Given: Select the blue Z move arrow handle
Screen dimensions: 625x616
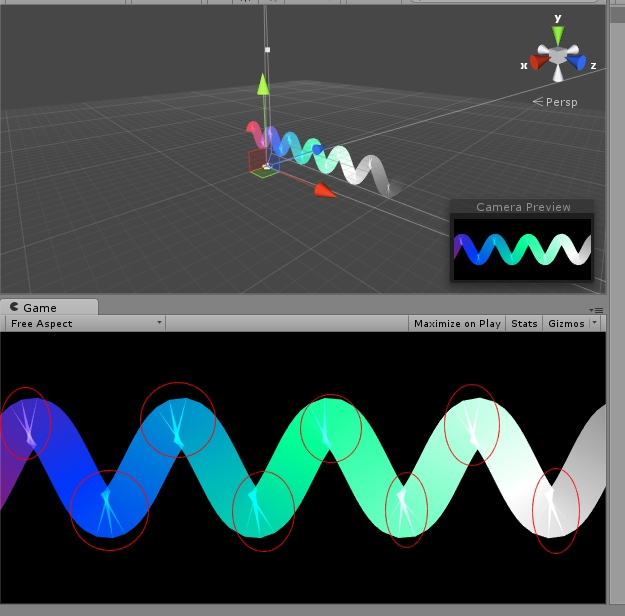Looking at the screenshot, I should [318, 150].
